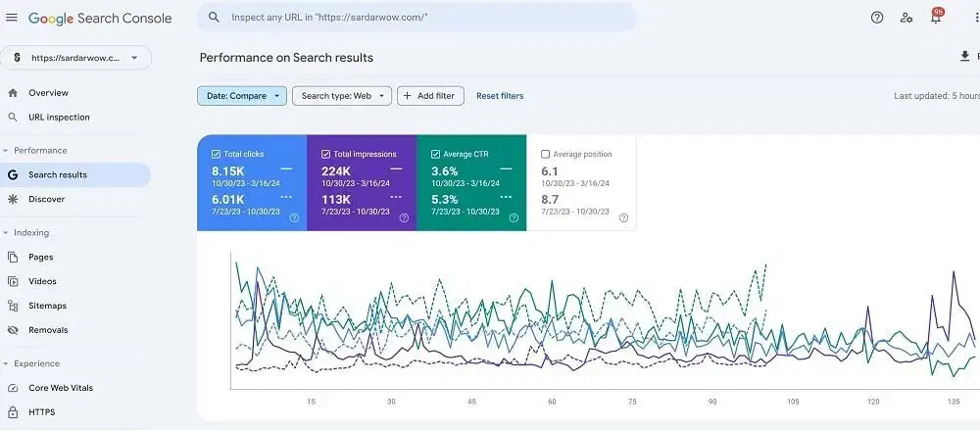Open the property selector dropdown
Screen dimensions: 980x430
pos(76,58)
